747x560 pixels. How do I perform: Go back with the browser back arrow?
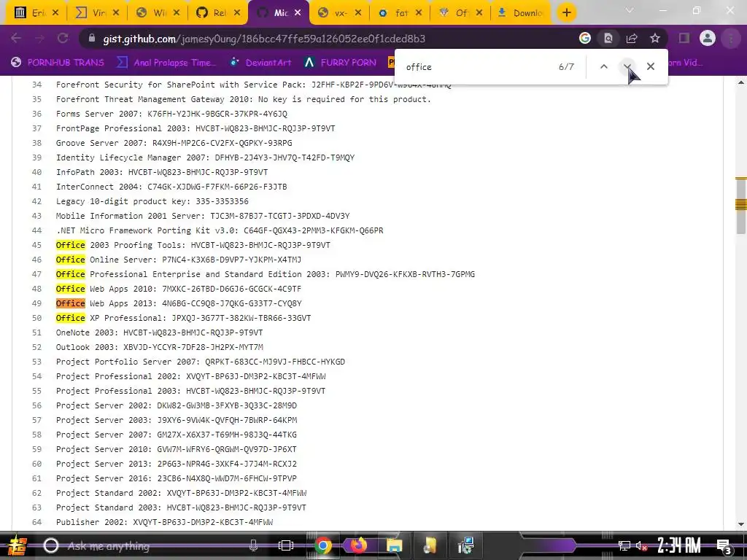click(x=16, y=38)
